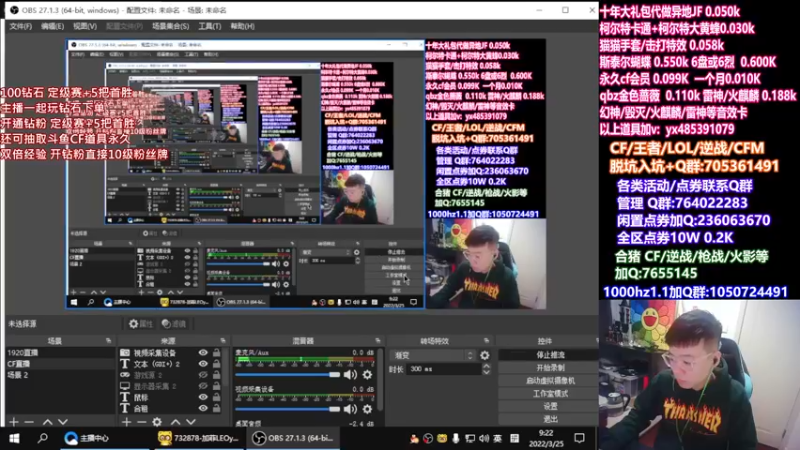This screenshot has height=450, width=800.
Task: Click the 启动虚拟摄像机 button
Action: pos(549,381)
